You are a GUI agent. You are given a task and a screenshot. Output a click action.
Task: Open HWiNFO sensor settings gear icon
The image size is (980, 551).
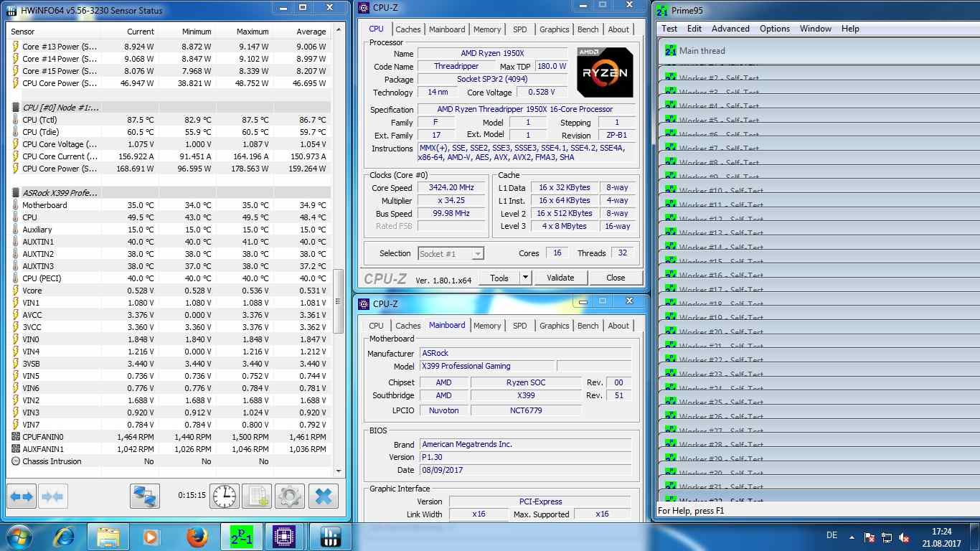click(x=290, y=496)
